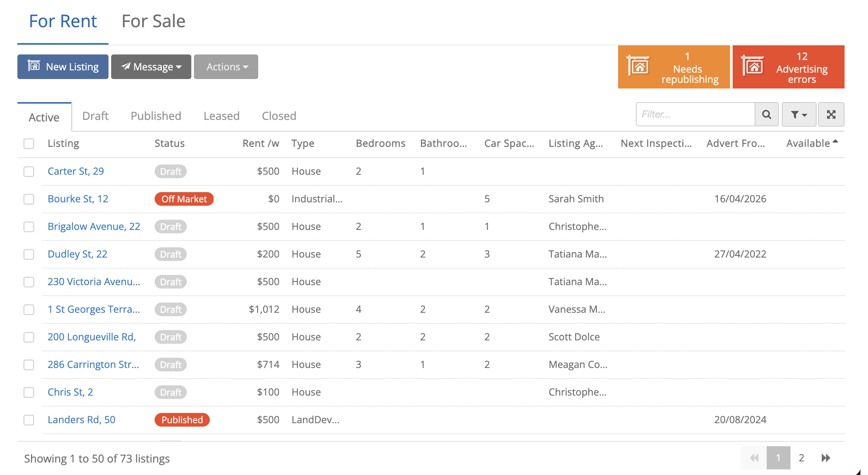Select the Carter St, 29 checkbox
868x475 pixels.
(29, 171)
